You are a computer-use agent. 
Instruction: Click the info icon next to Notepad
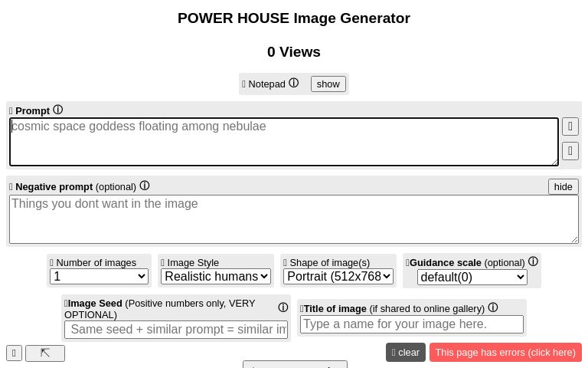click(294, 84)
